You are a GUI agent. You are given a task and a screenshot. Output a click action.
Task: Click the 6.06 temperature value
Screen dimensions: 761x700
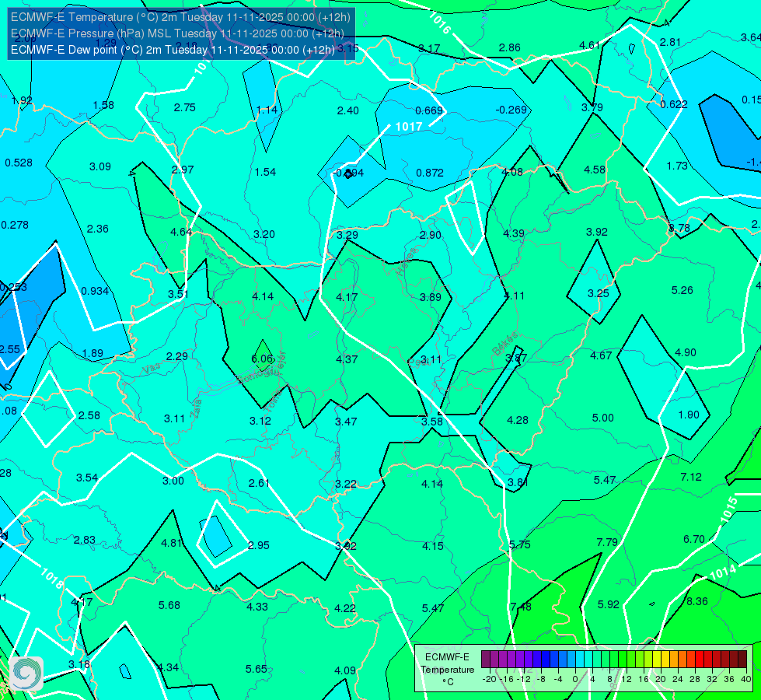(x=262, y=359)
